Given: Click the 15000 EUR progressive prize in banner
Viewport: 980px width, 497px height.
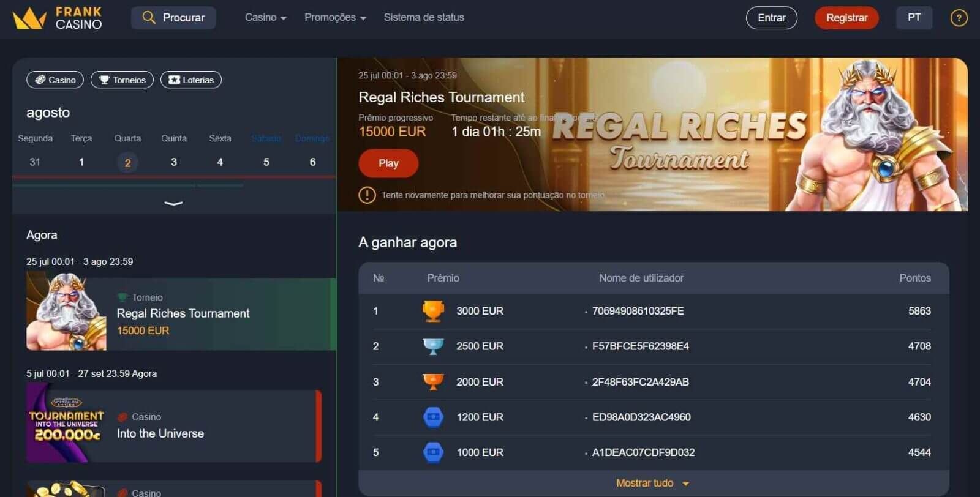Looking at the screenshot, I should [392, 132].
